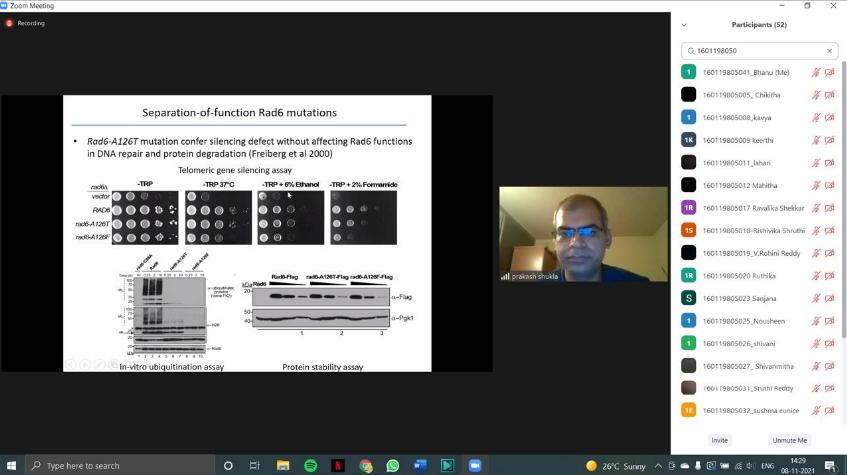The image size is (847, 475).
Task: Select participant 160119805023 Sanjana
Action: [758, 298]
